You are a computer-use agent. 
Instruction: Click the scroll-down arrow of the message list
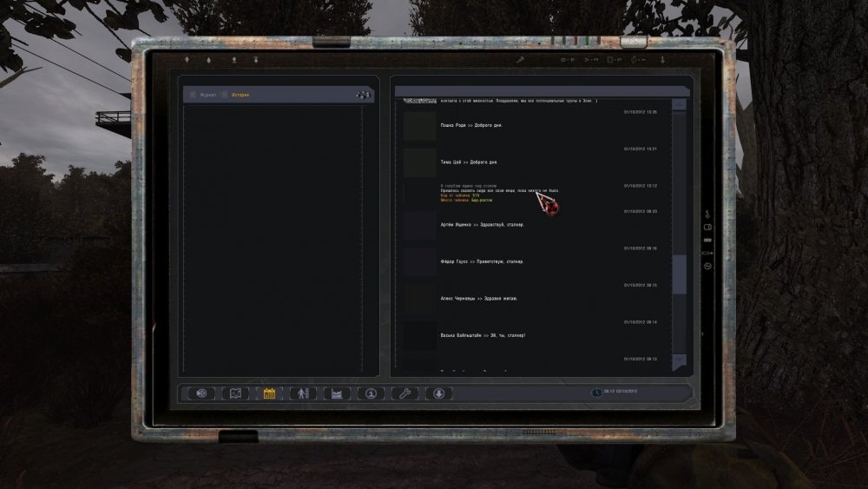click(680, 360)
